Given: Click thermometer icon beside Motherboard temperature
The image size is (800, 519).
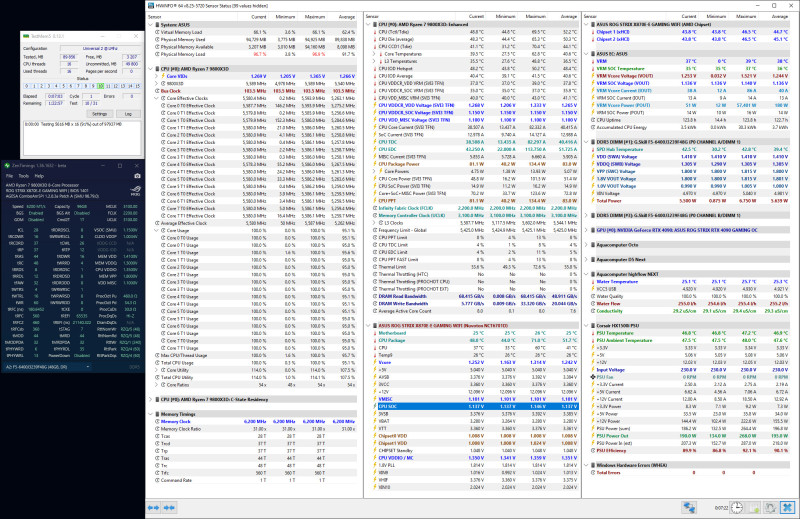Looking at the screenshot, I should tap(374, 333).
